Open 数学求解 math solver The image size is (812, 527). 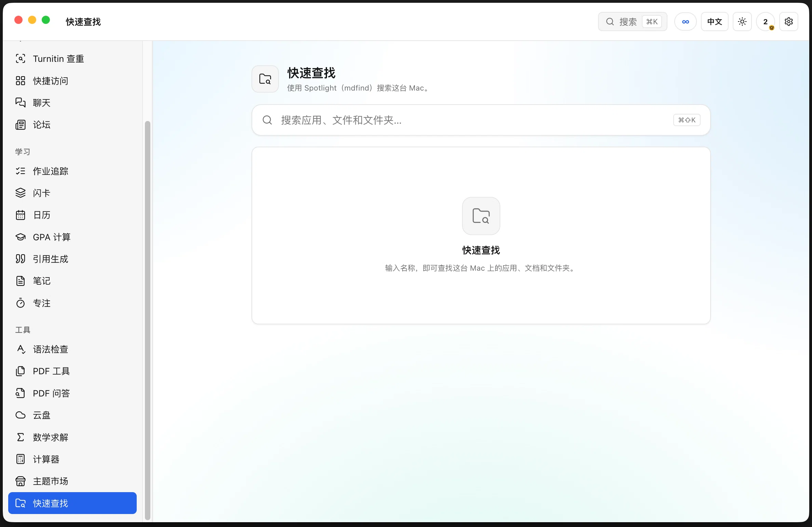pos(72,437)
